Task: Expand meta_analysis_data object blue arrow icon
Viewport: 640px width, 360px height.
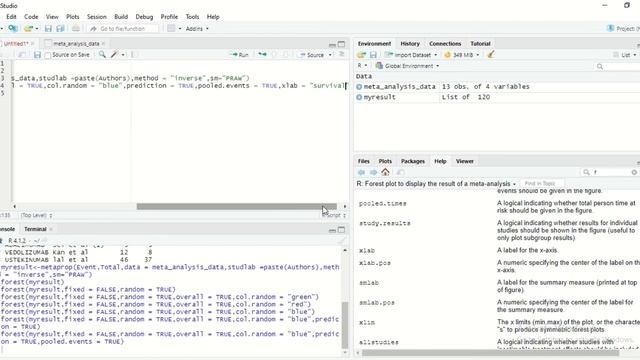Action: pyautogui.click(x=359, y=87)
